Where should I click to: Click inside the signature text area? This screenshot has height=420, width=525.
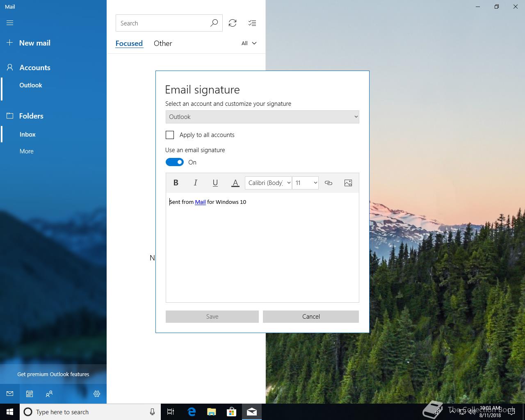coord(262,248)
